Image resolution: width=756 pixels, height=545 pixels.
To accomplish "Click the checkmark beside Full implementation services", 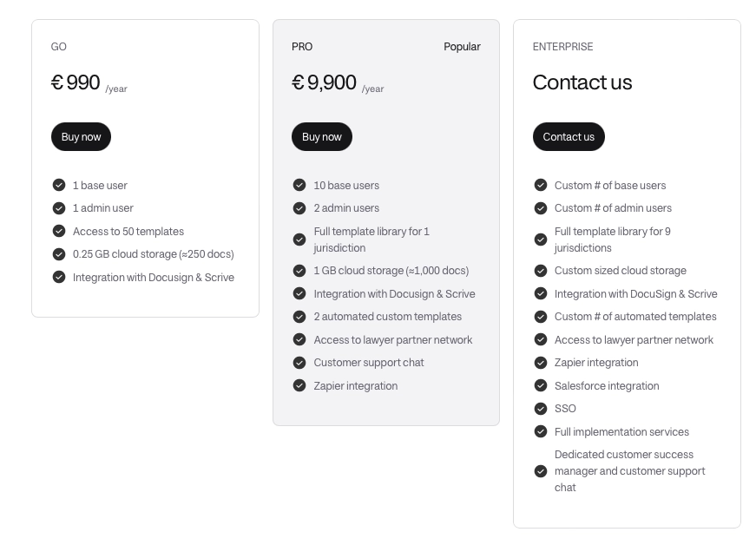I will pos(541,431).
